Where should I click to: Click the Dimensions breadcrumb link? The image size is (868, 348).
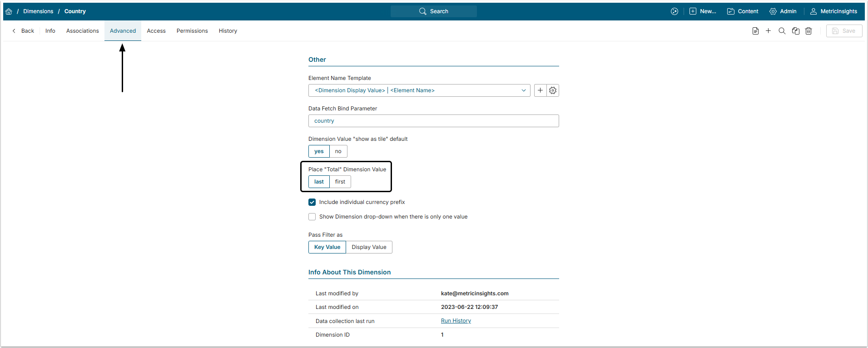(38, 11)
